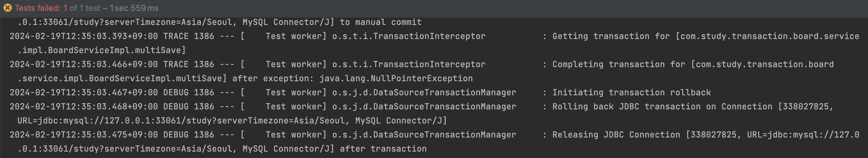This screenshot has height=158, width=868.
Task: Select the log timestamp ending 03.475+09:00
Action: click(84, 135)
